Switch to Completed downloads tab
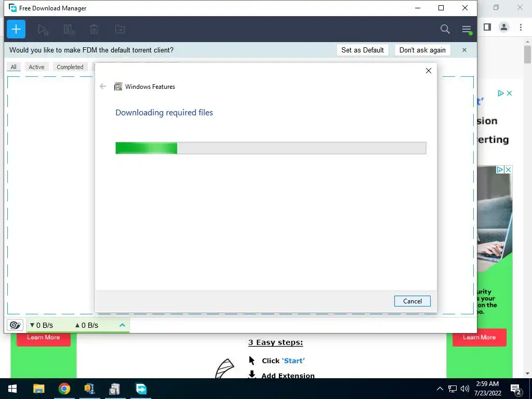This screenshot has height=399, width=532. coord(70,67)
